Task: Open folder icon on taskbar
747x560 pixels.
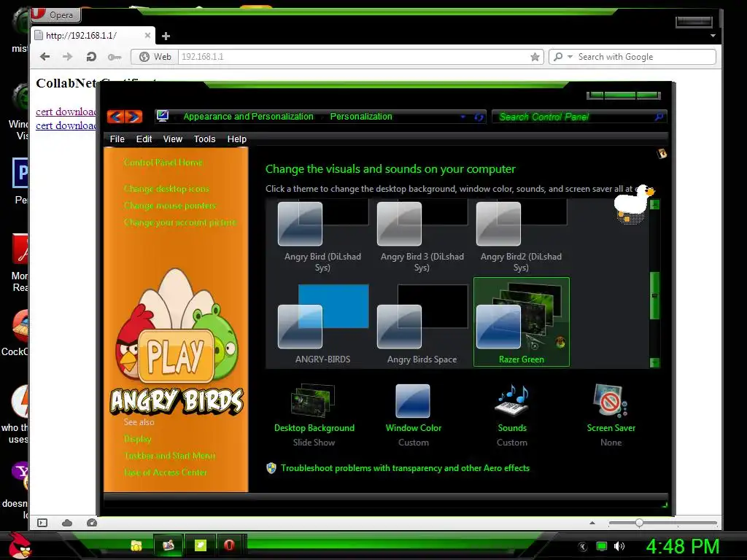Action: point(136,545)
